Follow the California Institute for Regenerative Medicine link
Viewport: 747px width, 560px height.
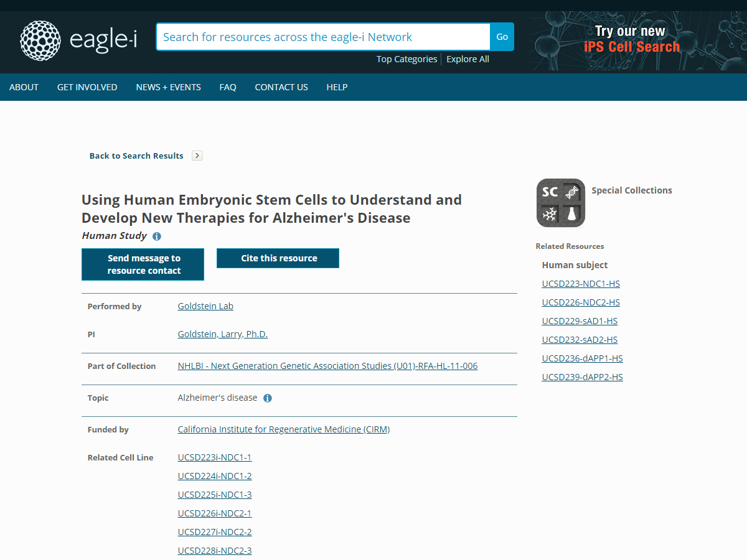coord(283,429)
